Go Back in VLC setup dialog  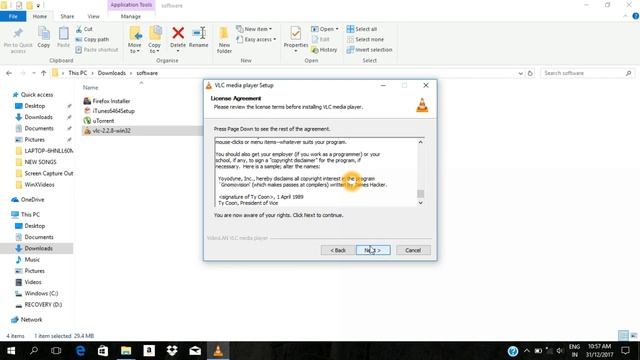(x=338, y=250)
